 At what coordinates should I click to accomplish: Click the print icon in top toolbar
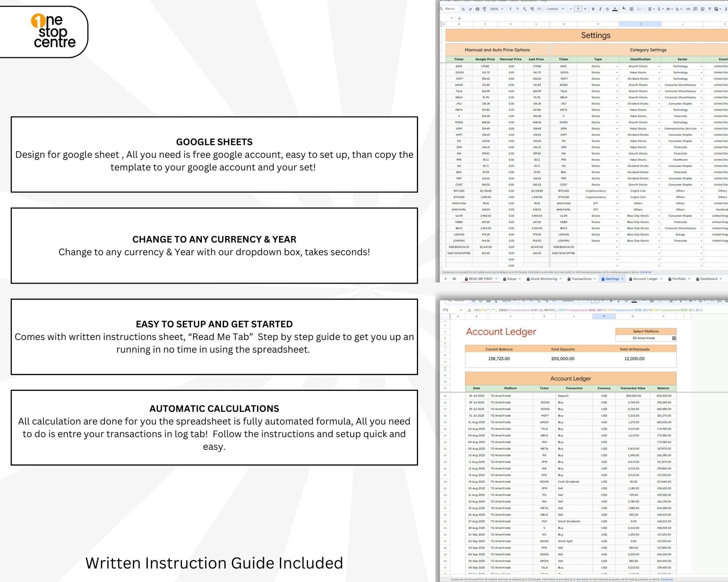(x=477, y=9)
